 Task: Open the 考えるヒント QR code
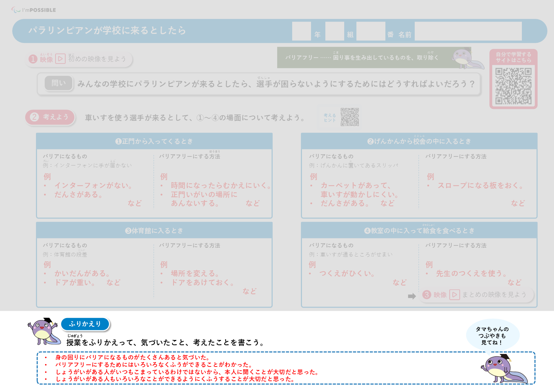click(350, 117)
